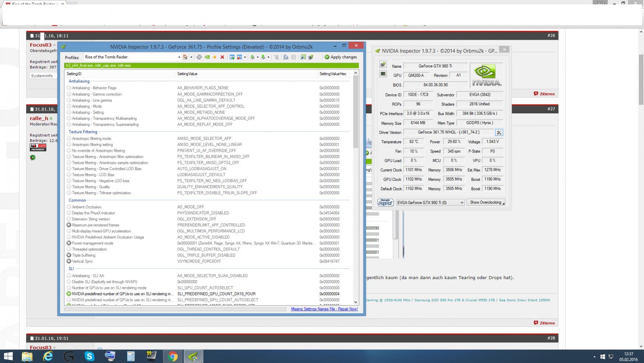This screenshot has width=644, height=363.
Task: Click the Windows Start button
Action: point(8,356)
